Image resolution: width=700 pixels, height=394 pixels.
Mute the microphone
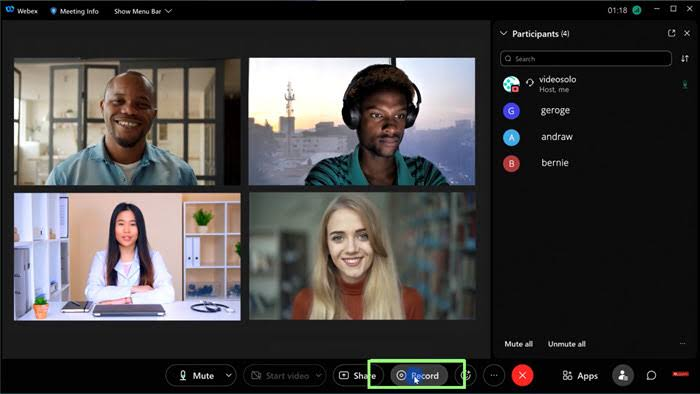[x=195, y=376]
